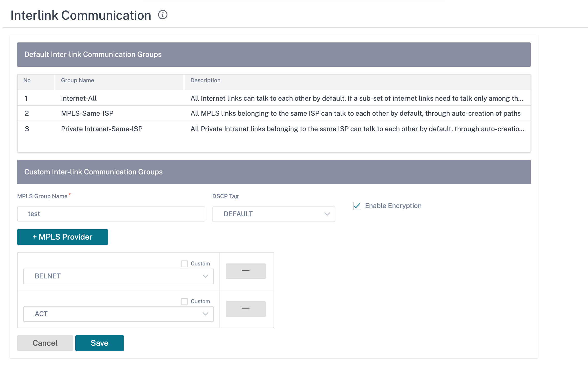Click the Internet-All description text
The height and width of the screenshot is (369, 588).
tap(357, 98)
